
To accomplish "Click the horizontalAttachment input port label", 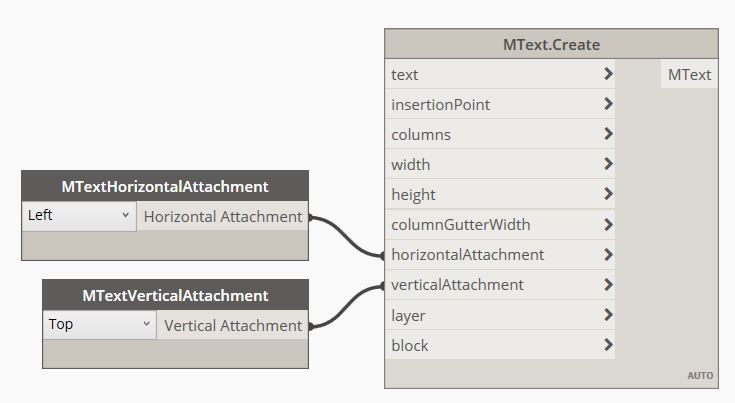I will click(468, 254).
